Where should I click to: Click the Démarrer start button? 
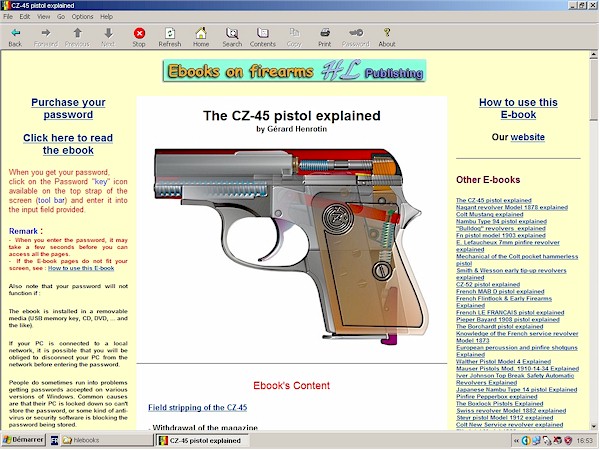click(23, 440)
